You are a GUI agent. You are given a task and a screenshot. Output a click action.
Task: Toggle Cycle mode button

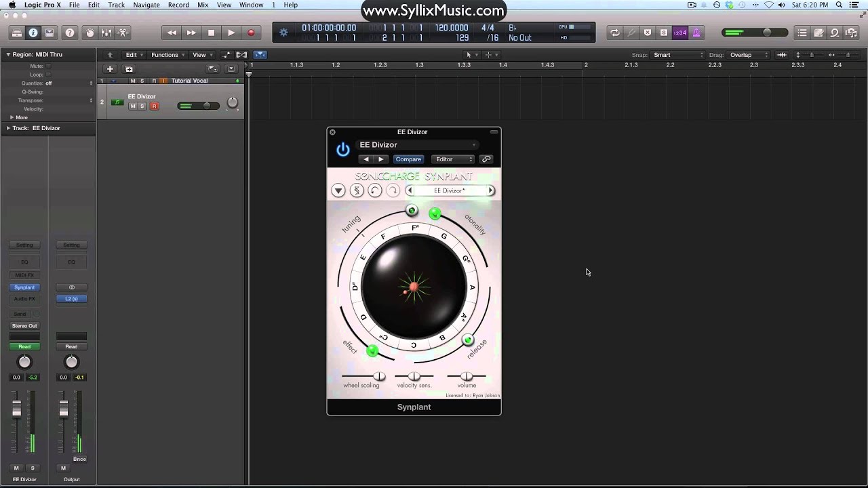[615, 33]
